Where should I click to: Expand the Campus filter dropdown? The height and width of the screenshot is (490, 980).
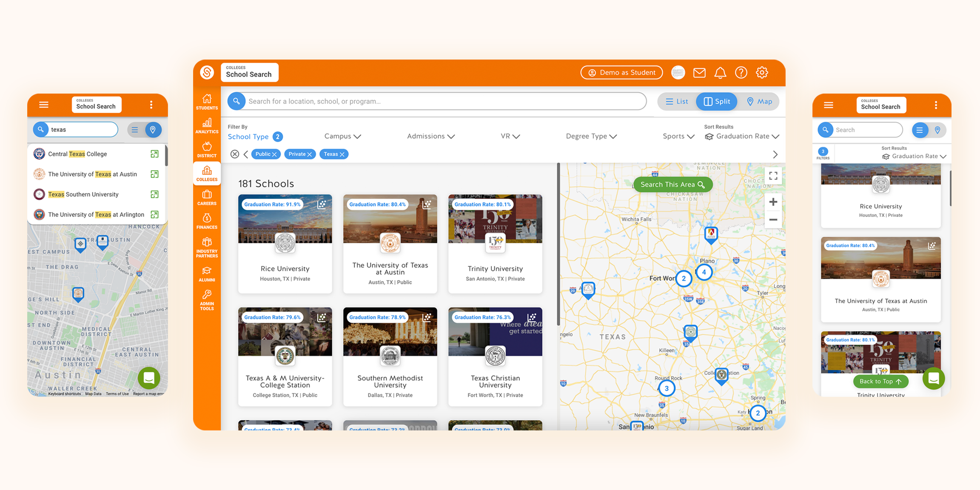click(342, 137)
